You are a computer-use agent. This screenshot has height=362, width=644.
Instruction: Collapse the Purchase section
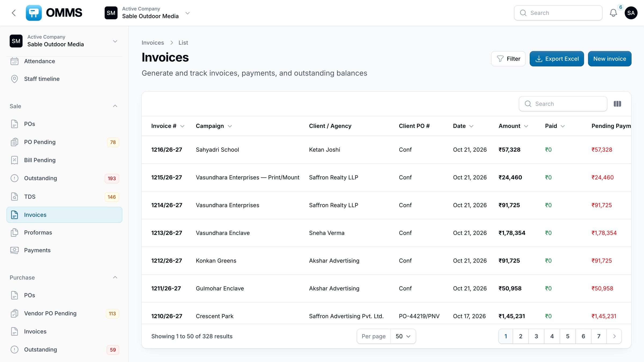pyautogui.click(x=115, y=278)
